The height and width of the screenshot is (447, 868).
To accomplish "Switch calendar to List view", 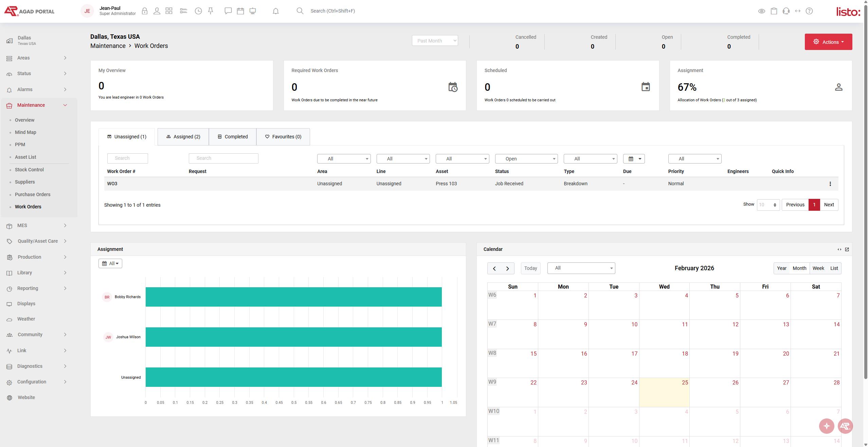I will tap(834, 268).
